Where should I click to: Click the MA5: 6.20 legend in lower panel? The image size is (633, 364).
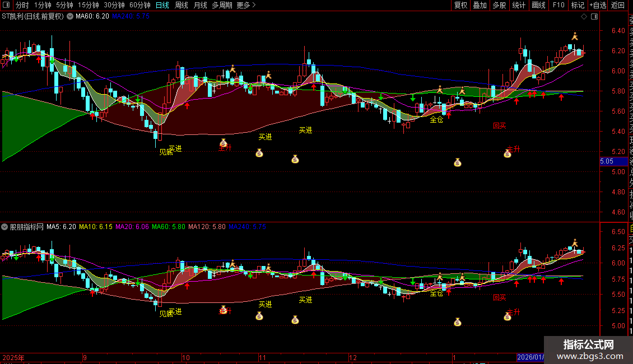[x=61, y=227]
